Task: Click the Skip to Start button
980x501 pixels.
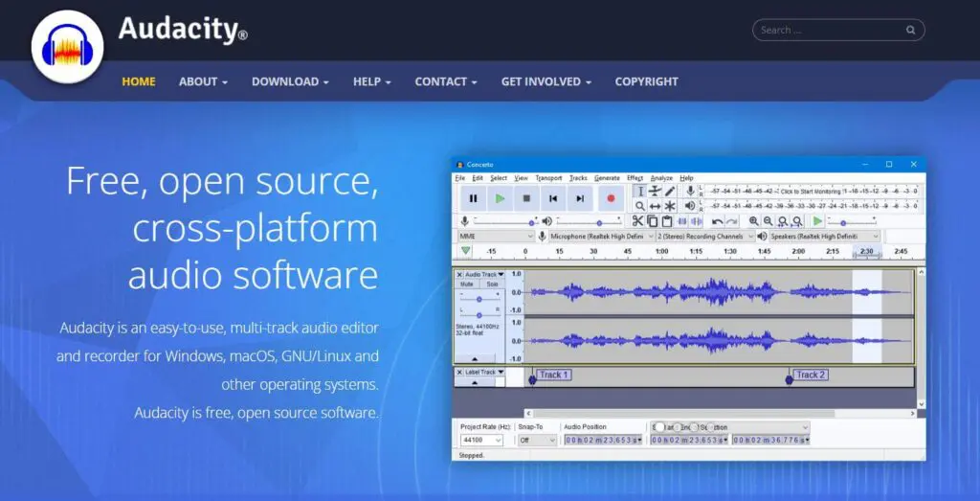Action: point(553,198)
